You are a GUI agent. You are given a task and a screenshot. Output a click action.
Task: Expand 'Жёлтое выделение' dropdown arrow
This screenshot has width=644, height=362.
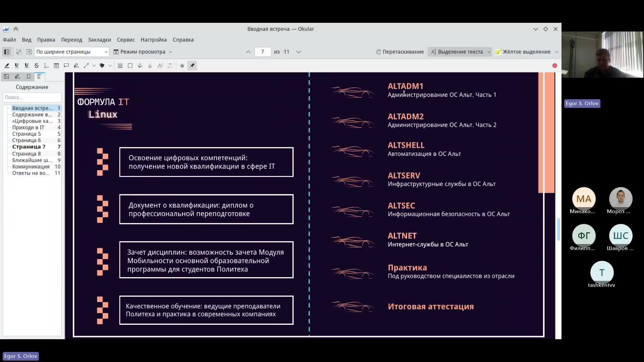click(x=557, y=52)
